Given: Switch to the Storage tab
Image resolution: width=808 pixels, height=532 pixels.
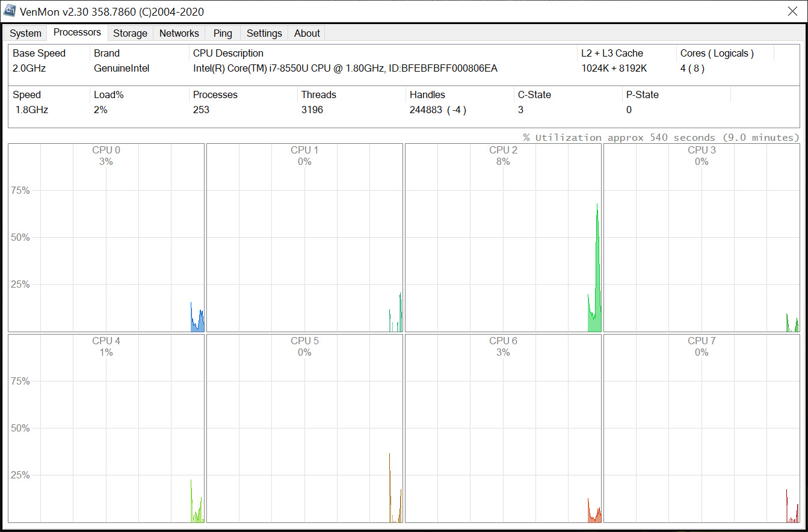Looking at the screenshot, I should tap(130, 33).
